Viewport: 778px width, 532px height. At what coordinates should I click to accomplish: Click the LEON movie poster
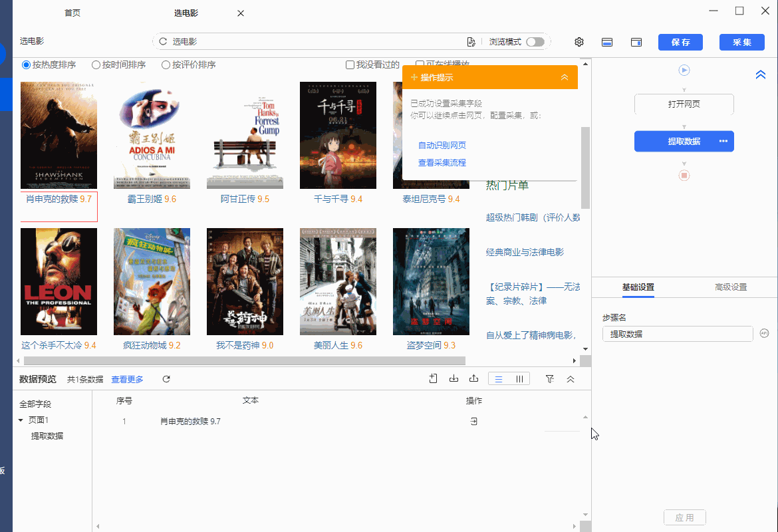[x=59, y=282]
